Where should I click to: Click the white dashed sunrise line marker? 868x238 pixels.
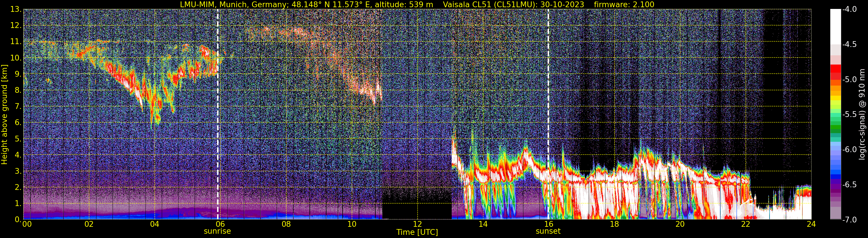(218, 114)
